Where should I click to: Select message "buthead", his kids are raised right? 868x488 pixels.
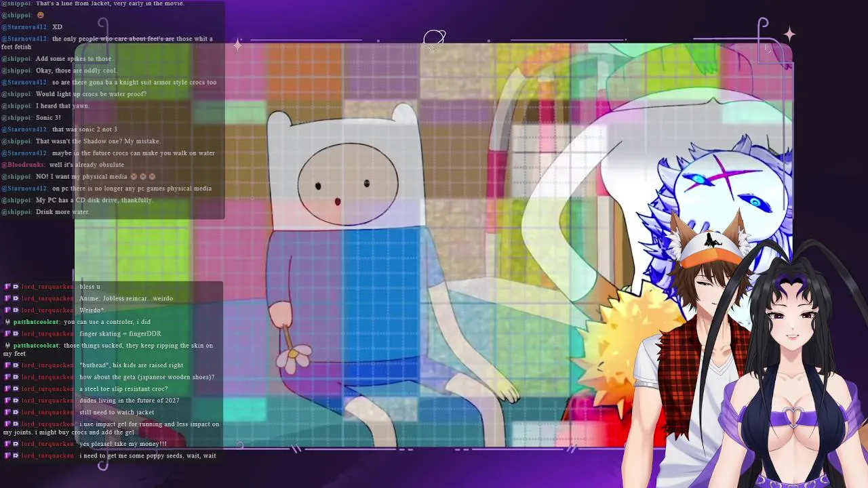click(132, 365)
